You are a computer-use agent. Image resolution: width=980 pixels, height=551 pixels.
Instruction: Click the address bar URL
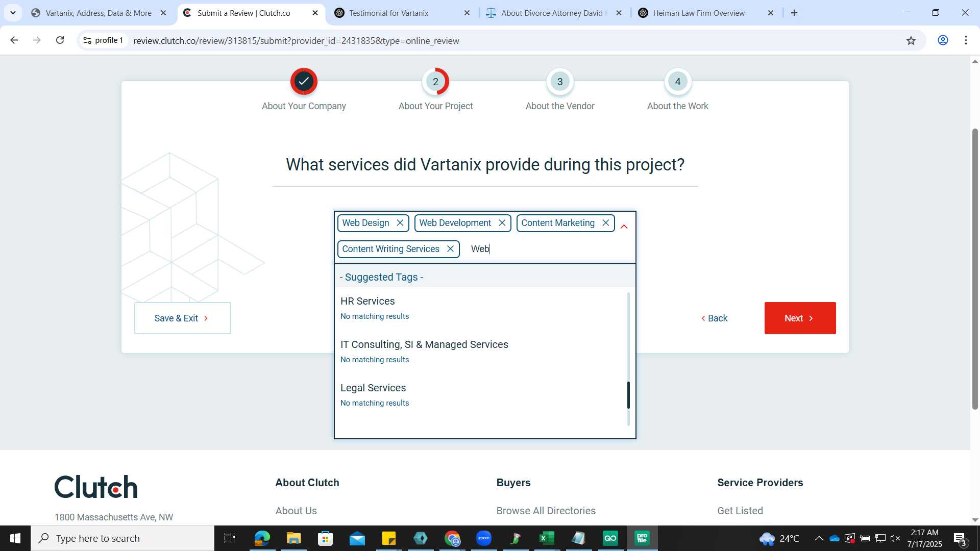[296, 41]
